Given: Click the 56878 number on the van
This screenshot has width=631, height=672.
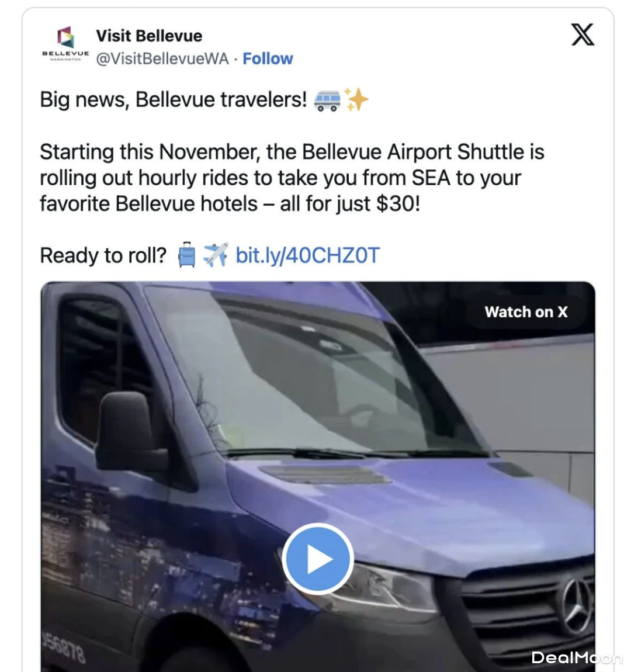Looking at the screenshot, I should 64,649.
